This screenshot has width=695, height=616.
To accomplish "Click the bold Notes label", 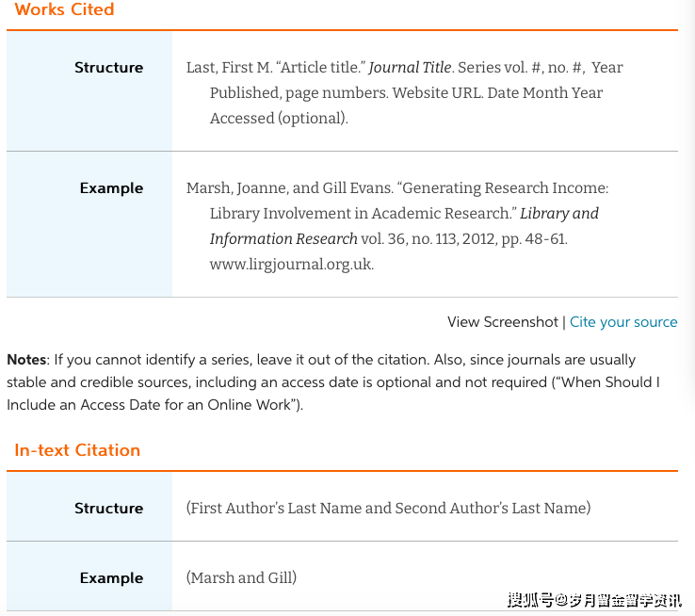I will coord(26,360).
